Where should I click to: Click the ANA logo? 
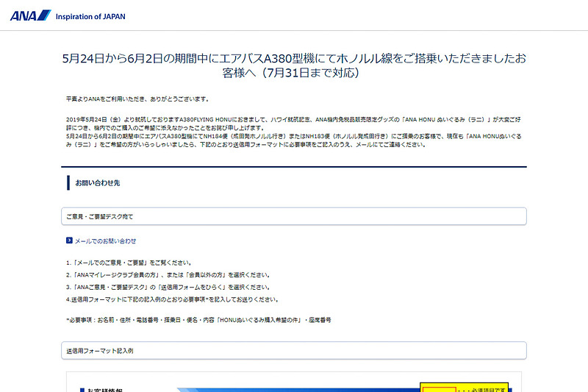[30, 15]
